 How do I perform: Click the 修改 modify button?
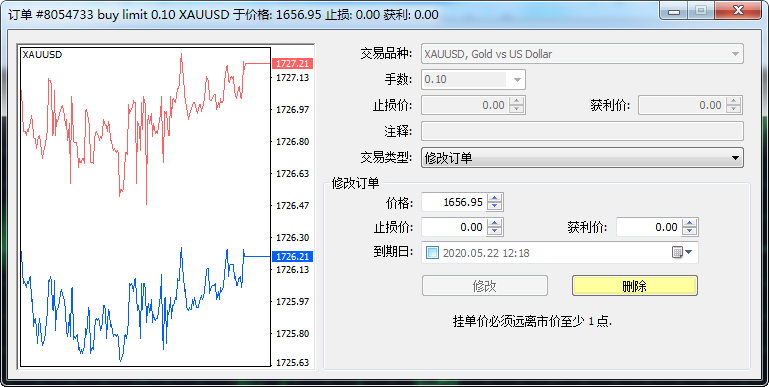pyautogui.click(x=485, y=286)
